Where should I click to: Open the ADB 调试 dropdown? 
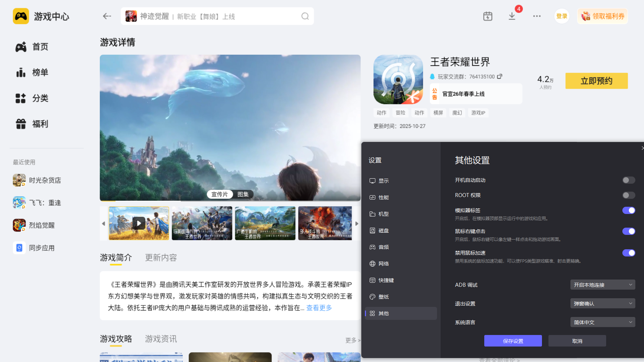point(602,285)
